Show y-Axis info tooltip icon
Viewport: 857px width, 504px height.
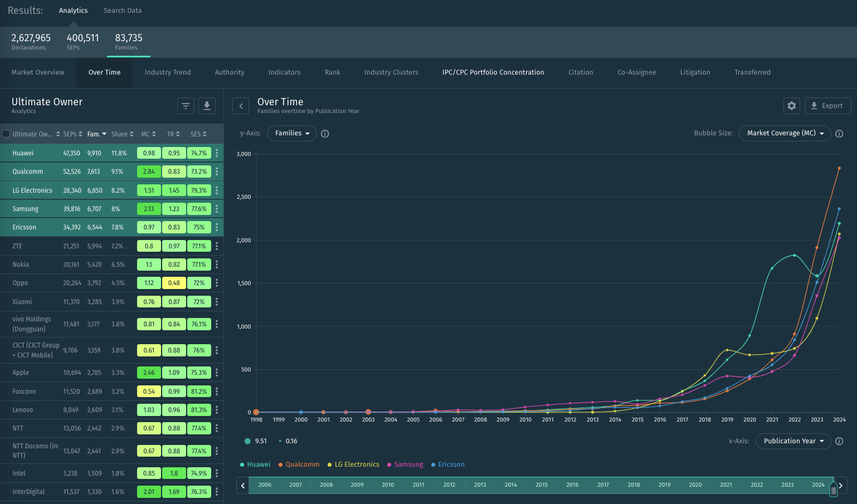click(x=325, y=134)
